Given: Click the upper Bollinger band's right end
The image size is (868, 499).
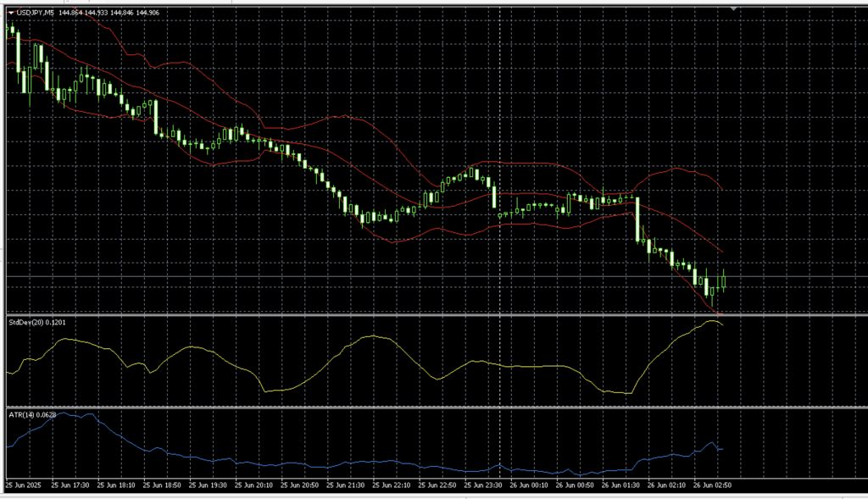Looking at the screenshot, I should click(x=721, y=190).
